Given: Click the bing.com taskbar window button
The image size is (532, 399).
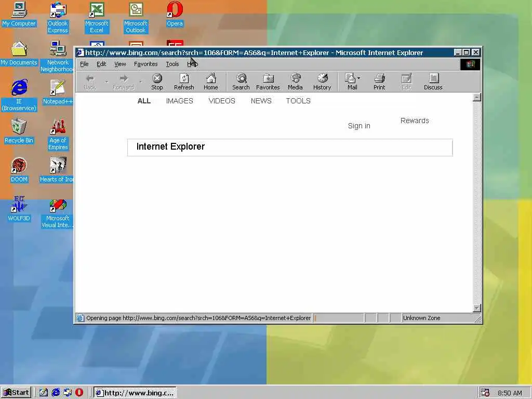Looking at the screenshot, I should click(135, 393).
